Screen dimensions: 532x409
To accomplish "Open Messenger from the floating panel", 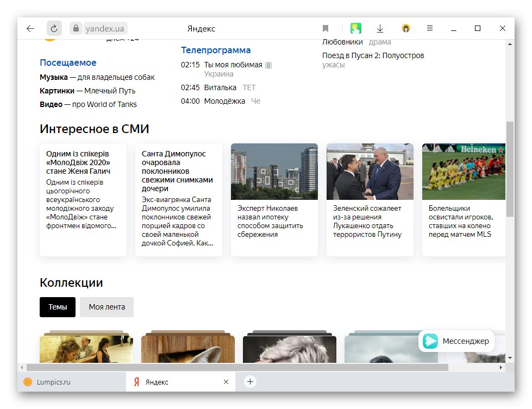I will (457, 342).
